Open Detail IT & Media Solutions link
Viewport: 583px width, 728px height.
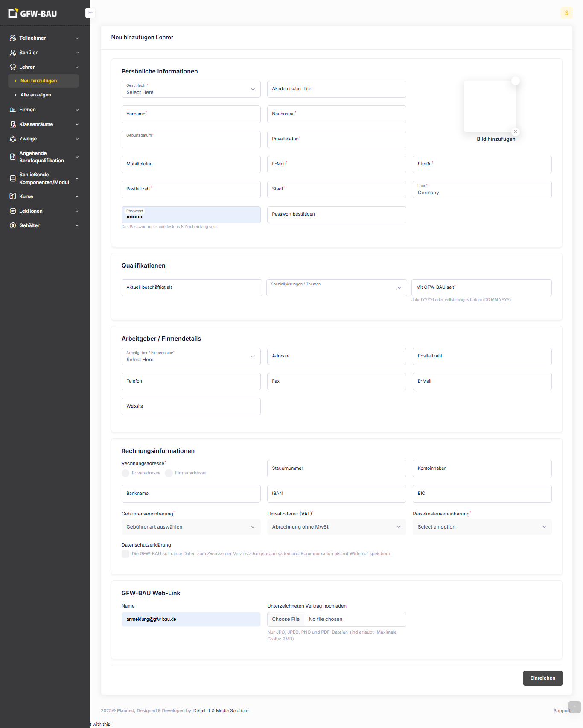coord(221,710)
